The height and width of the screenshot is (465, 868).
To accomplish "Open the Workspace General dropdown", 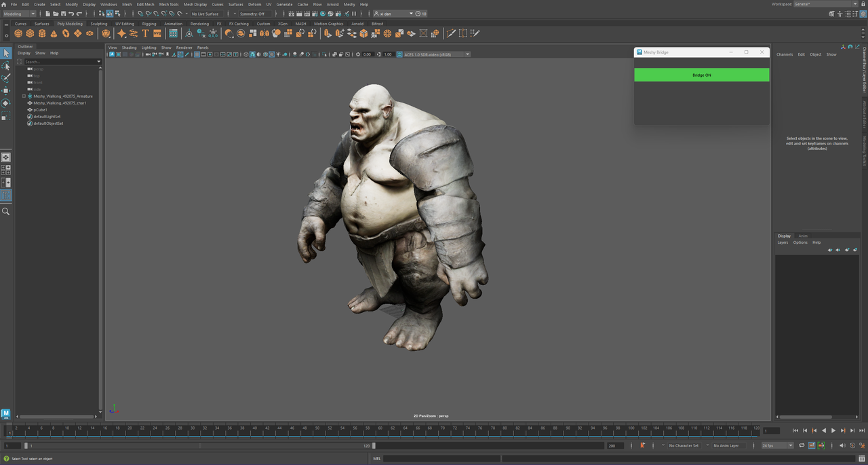I will [x=826, y=4].
